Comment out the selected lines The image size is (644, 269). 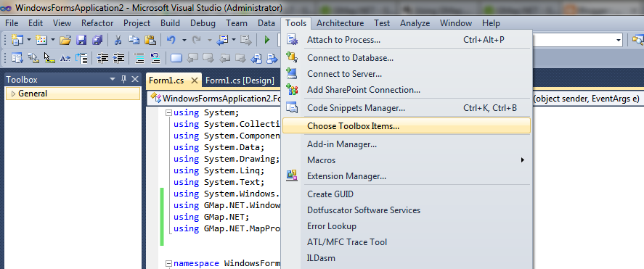pyautogui.click(x=139, y=58)
